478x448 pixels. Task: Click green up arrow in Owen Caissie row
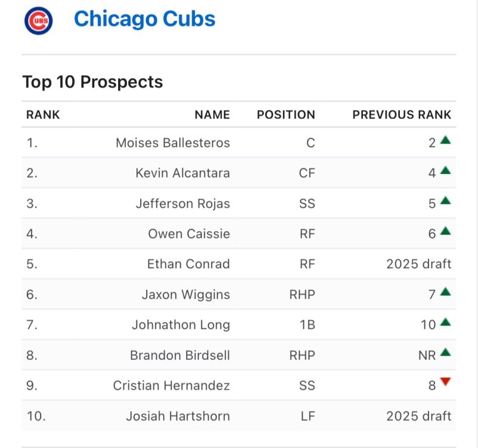[x=445, y=231]
